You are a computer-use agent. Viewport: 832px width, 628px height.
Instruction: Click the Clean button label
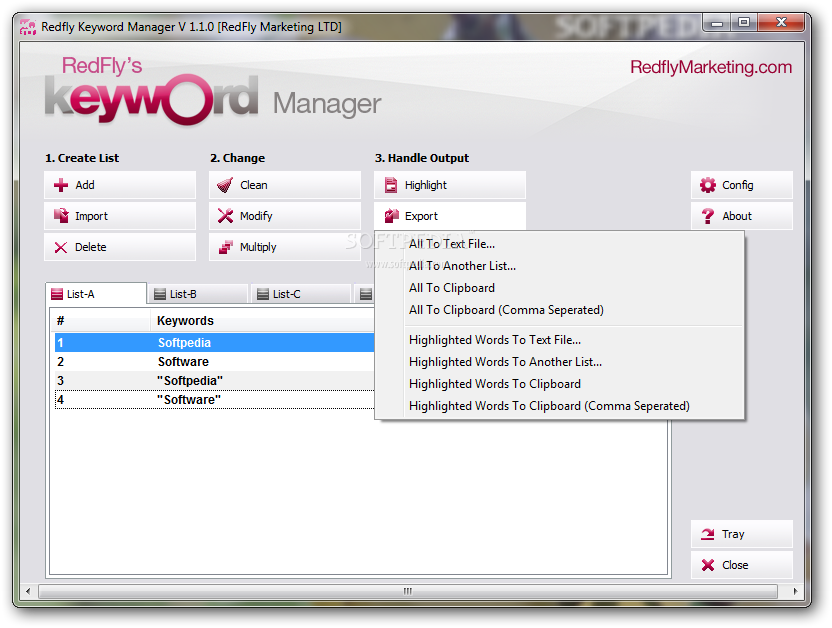click(x=254, y=185)
